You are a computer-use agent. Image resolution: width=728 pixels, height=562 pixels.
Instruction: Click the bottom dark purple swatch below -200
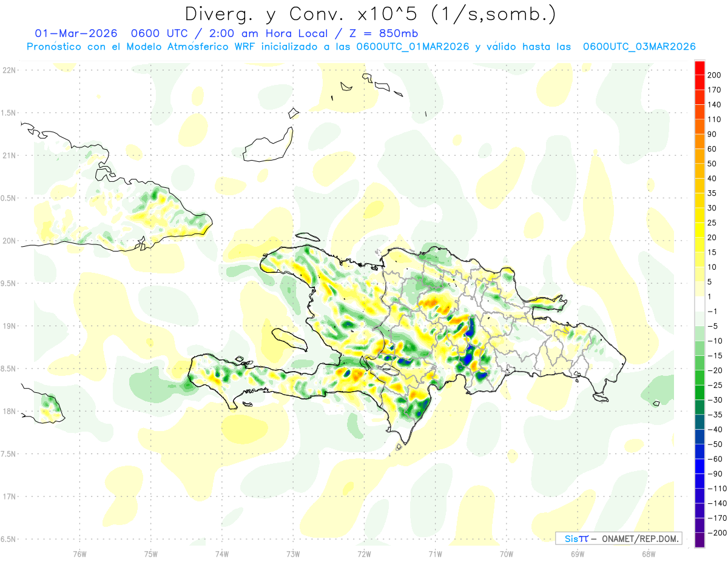click(699, 540)
